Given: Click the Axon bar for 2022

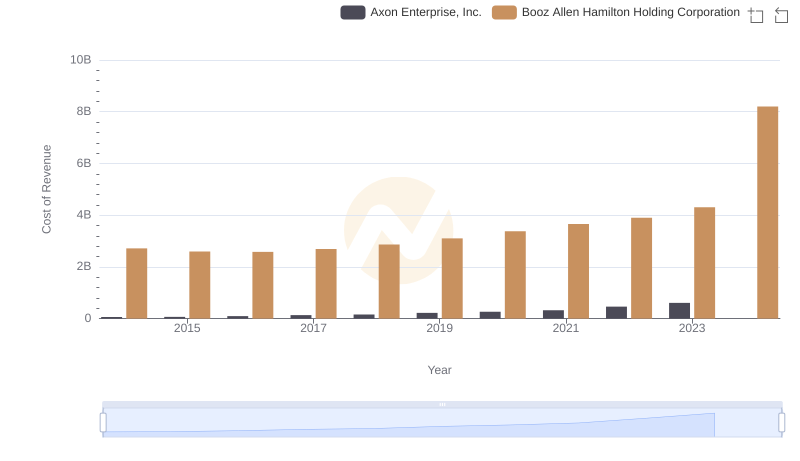Looking at the screenshot, I should tap(616, 313).
